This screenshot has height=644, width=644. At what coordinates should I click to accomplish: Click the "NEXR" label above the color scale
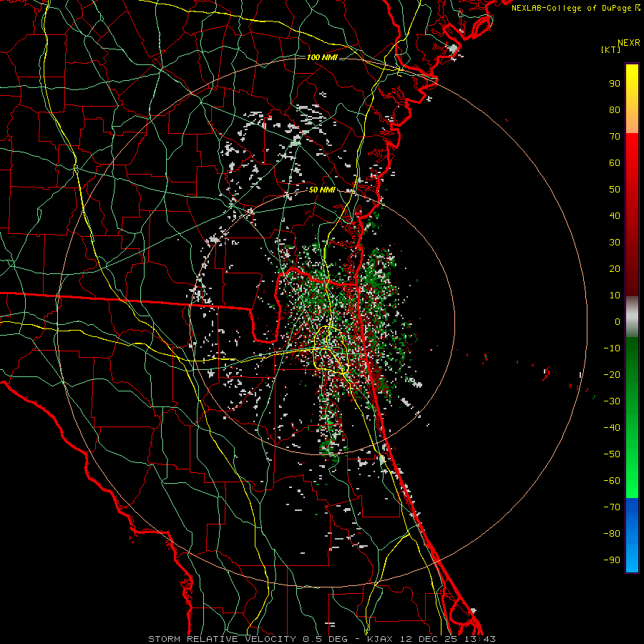628,43
